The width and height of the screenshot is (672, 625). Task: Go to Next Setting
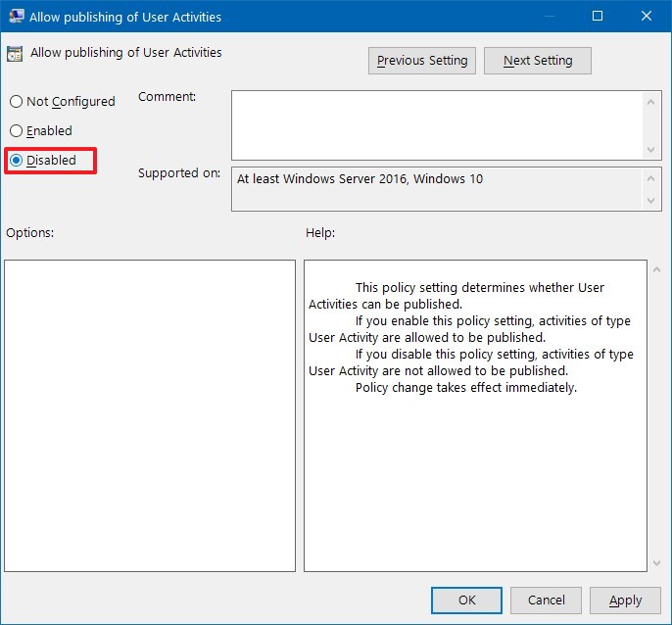538,61
